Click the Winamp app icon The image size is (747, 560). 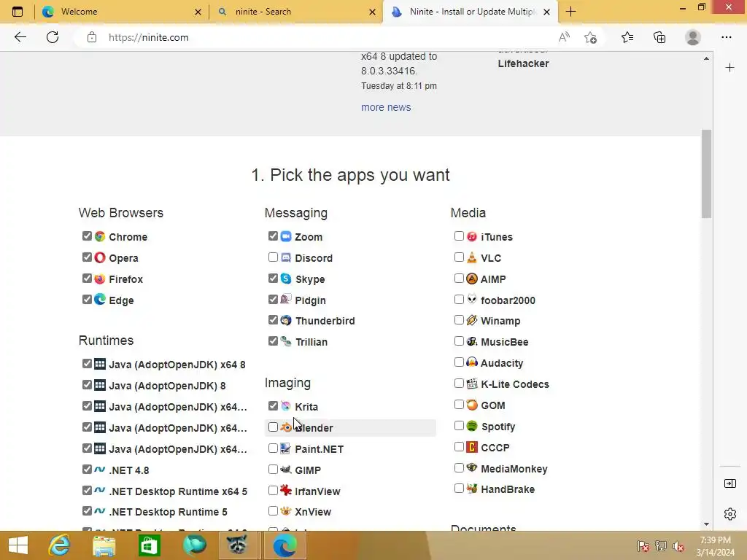(x=472, y=321)
